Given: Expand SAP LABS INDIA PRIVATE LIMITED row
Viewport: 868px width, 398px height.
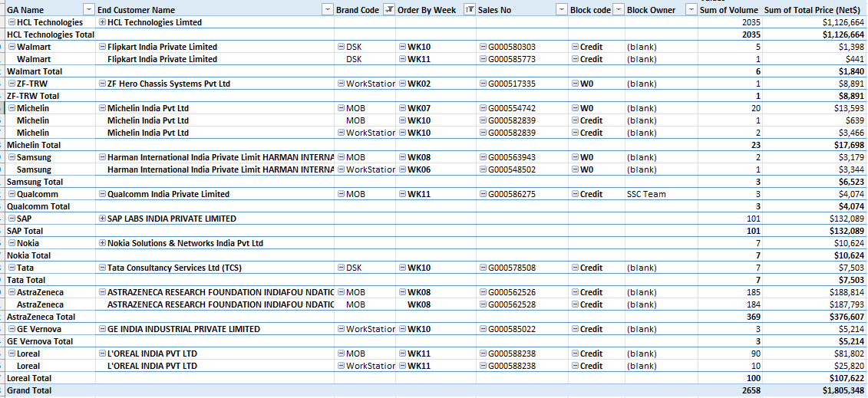Looking at the screenshot, I should tap(102, 219).
